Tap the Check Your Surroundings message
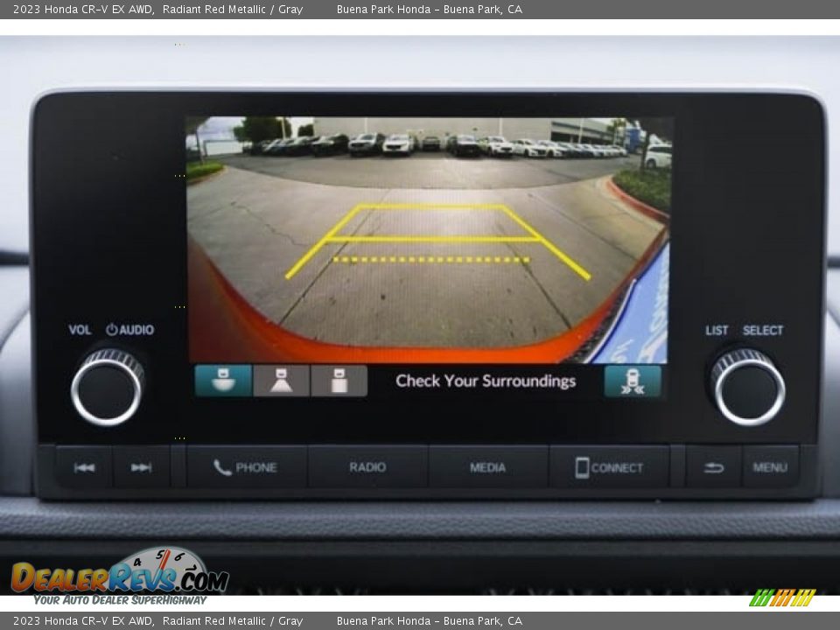The image size is (840, 630). click(486, 381)
